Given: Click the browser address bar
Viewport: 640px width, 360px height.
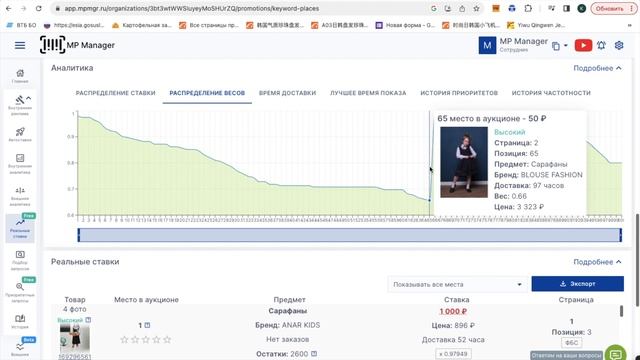Looking at the screenshot, I should (x=245, y=8).
